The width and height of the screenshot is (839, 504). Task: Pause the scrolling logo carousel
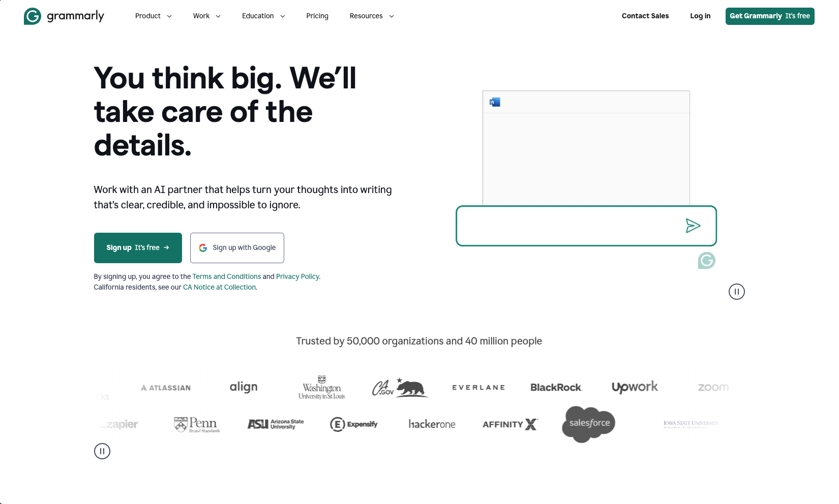(102, 451)
